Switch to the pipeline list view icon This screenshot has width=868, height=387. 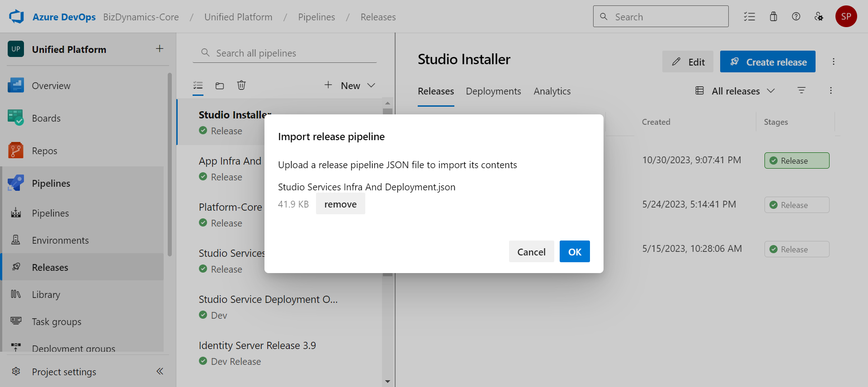coord(198,85)
